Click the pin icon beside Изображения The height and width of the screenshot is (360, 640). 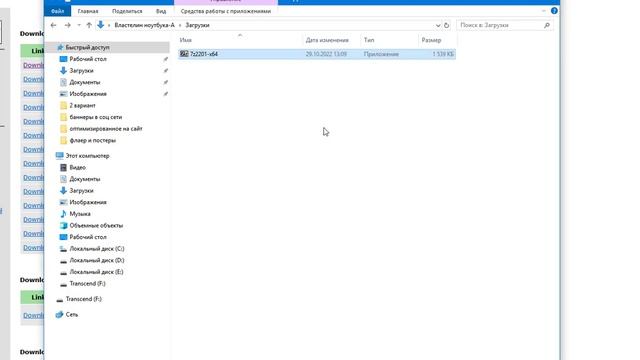pos(166,94)
